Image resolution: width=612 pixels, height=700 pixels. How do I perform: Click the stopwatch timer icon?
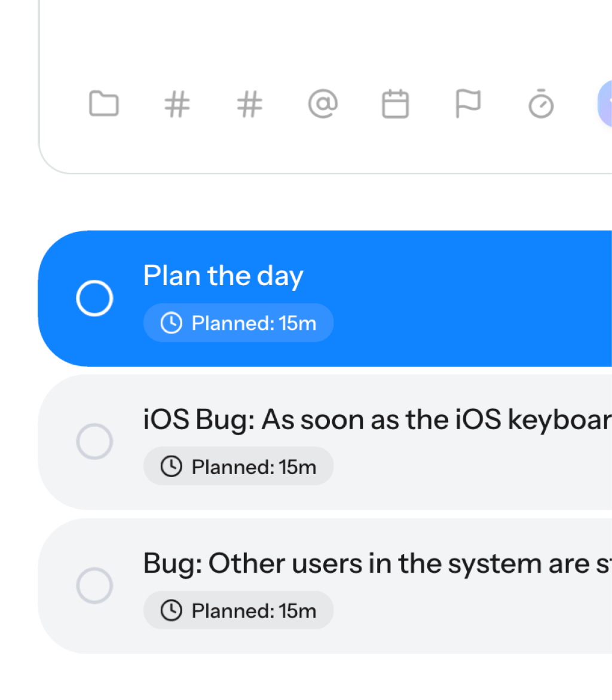[x=541, y=105]
